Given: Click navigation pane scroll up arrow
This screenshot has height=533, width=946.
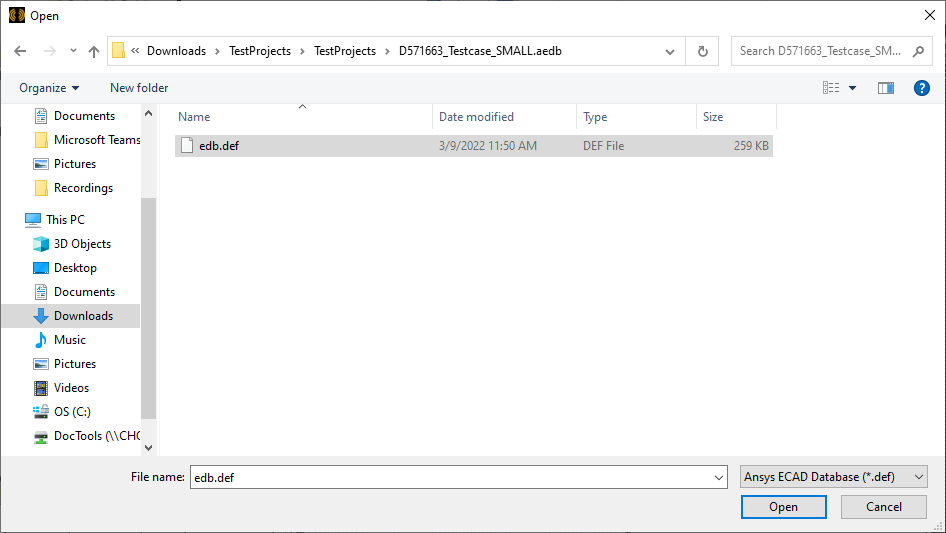Looking at the screenshot, I should (148, 113).
